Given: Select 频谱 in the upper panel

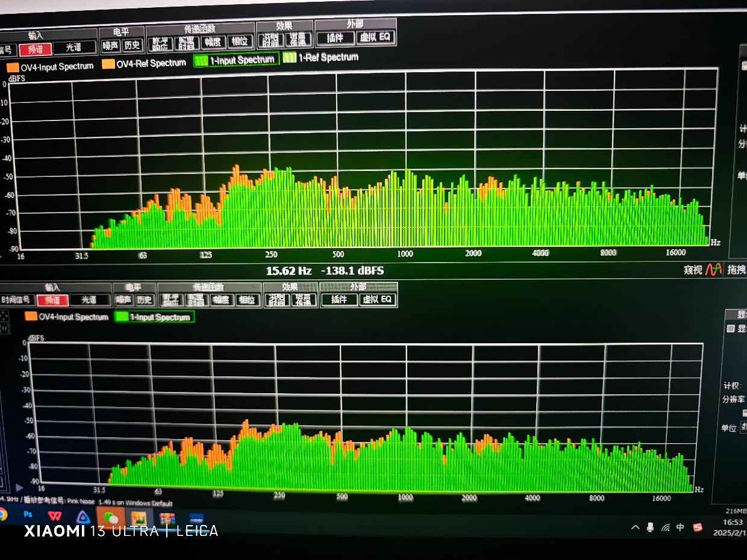Looking at the screenshot, I should click(35, 49).
